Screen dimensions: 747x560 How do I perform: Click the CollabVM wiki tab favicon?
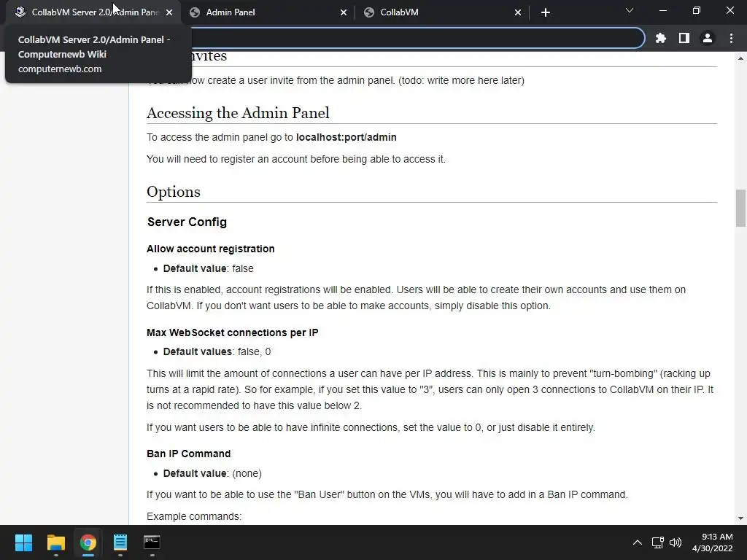[20, 12]
